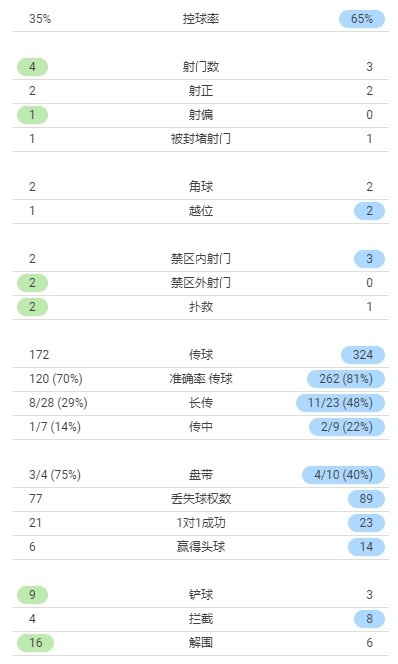Click the green 2 badge for 禁区外射门
Viewport: 398px width, 664px height.
point(32,283)
